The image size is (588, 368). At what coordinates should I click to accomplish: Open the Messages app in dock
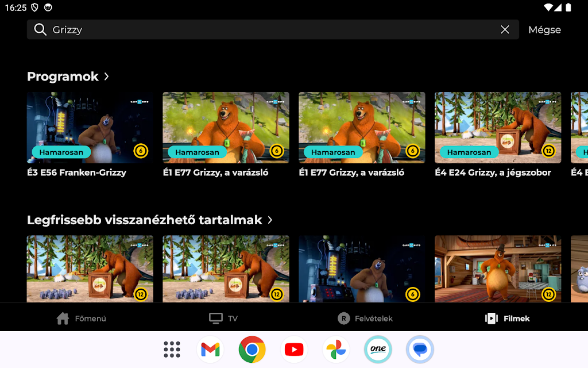(x=420, y=349)
